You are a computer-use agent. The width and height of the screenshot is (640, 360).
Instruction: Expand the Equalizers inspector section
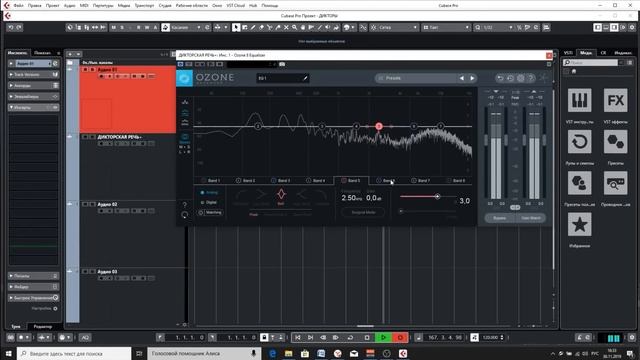(x=33, y=97)
